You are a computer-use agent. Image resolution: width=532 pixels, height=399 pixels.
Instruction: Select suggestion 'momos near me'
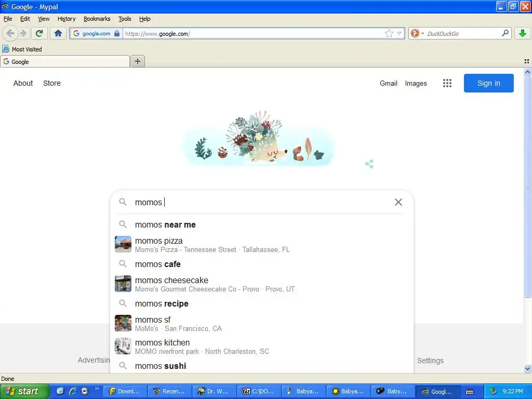pyautogui.click(x=262, y=224)
